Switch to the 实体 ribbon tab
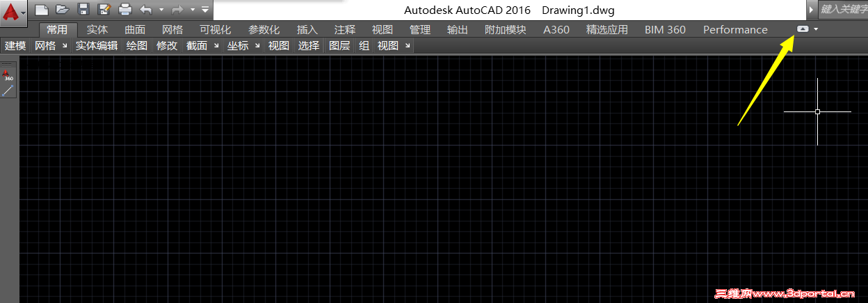This screenshot has height=303, width=868. [x=97, y=29]
